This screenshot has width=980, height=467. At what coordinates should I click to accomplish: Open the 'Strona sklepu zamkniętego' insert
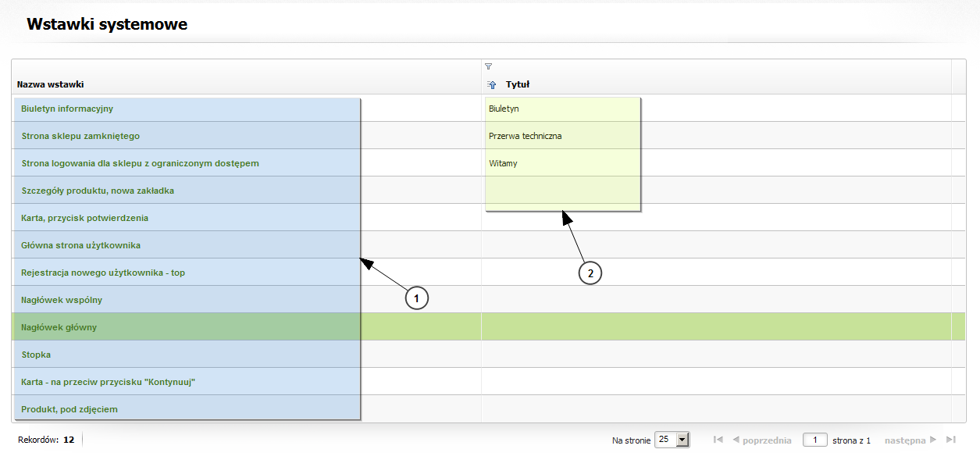click(80, 136)
